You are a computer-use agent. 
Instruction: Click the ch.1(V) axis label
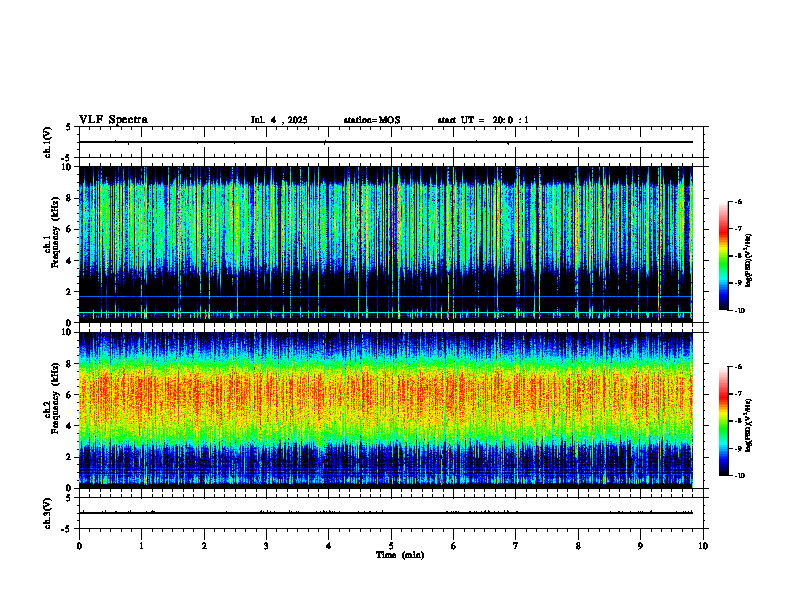click(48, 142)
